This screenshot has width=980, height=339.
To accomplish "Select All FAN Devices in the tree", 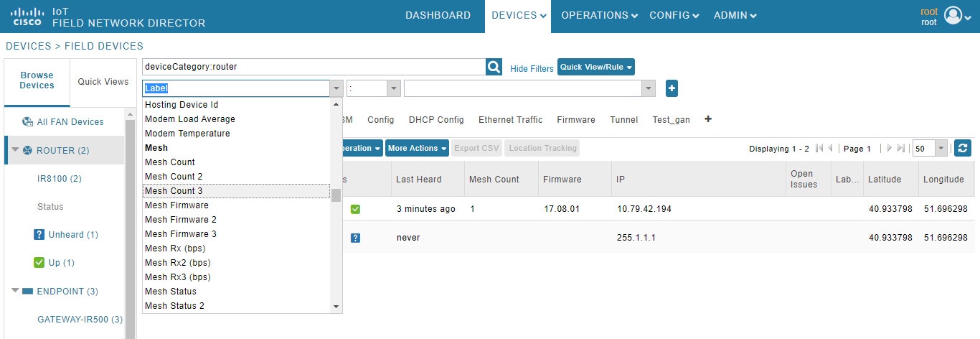I will point(70,122).
